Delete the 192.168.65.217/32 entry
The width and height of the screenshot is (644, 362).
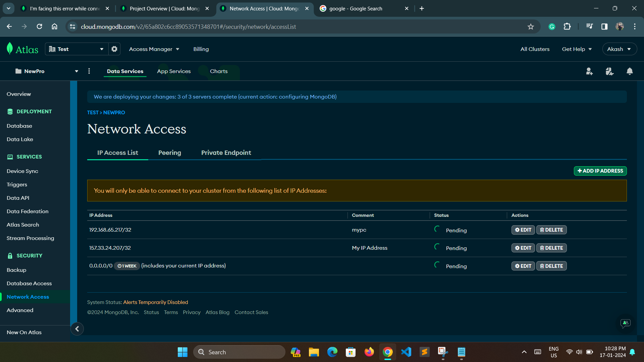tap(551, 230)
